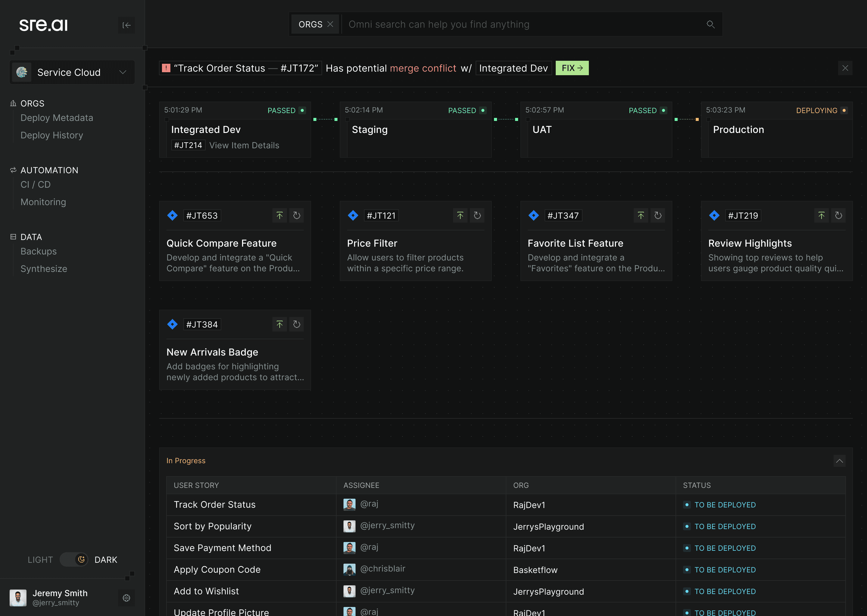Click deploy-up arrow on #JT653 card

[x=279, y=215]
